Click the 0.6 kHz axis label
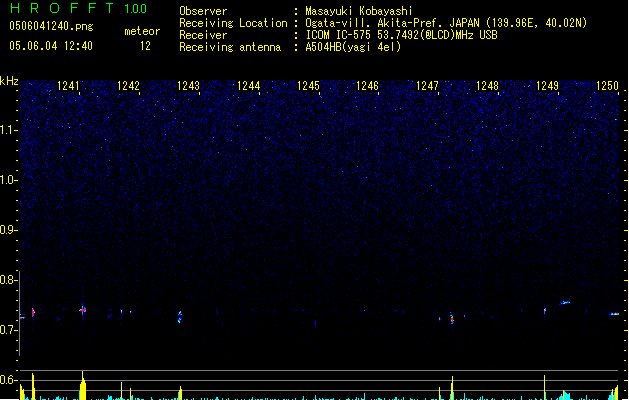 pos(8,380)
